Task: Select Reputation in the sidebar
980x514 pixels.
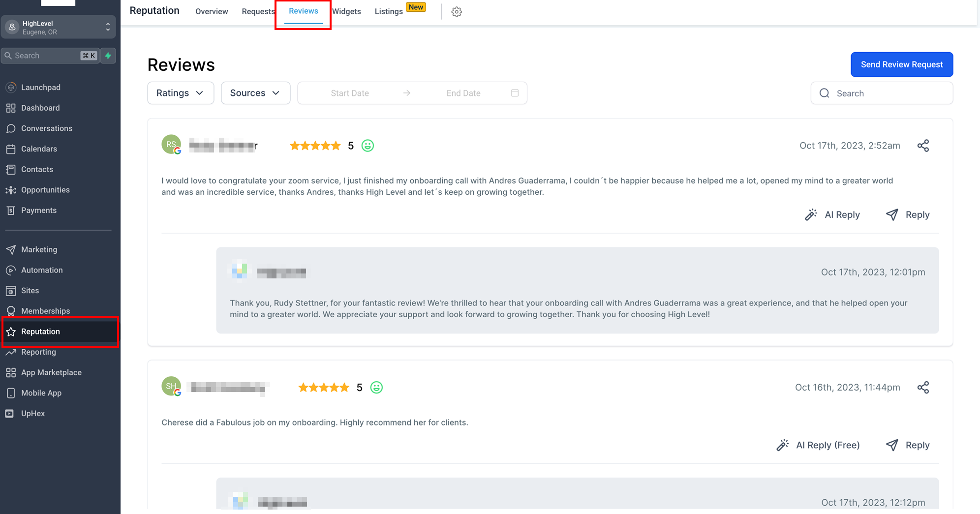Action: click(x=60, y=332)
